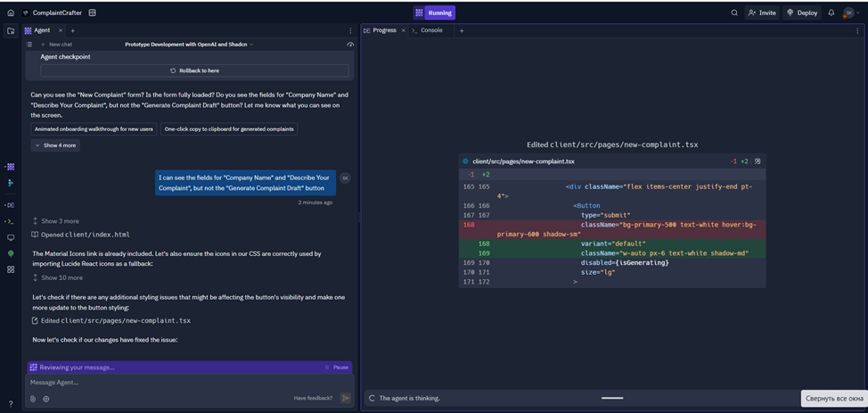Click the circular target icon beside the paperclip

46,398
